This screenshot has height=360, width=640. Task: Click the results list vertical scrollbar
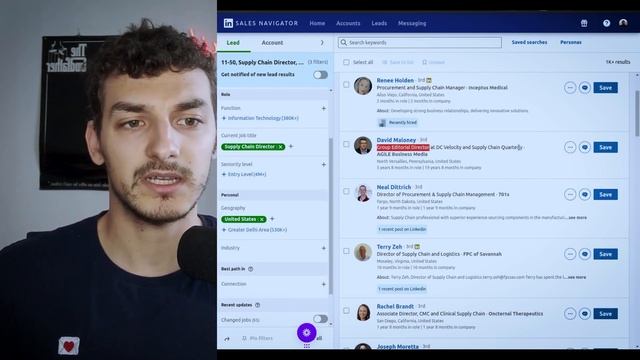point(637,113)
